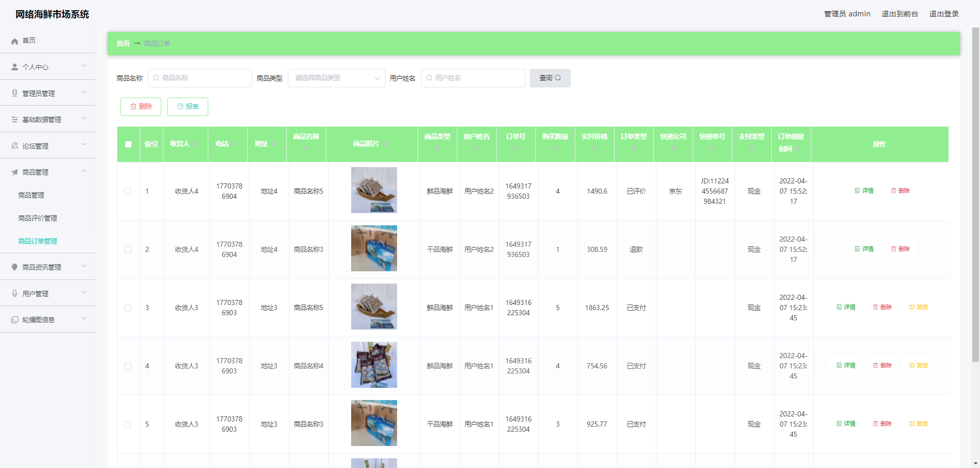The image size is (980, 468).
Task: Click the vertical page scrollbar
Action: pyautogui.click(x=975, y=194)
